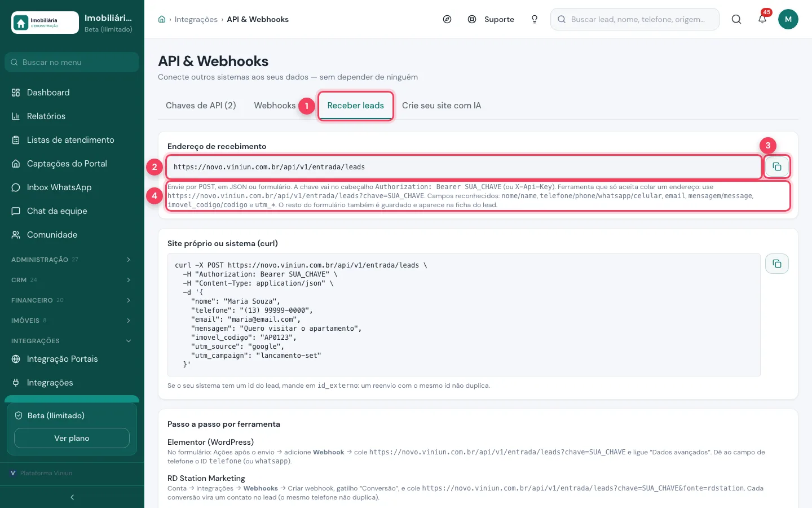Select Crie seu site com IA tab
The height and width of the screenshot is (508, 812).
pyautogui.click(x=442, y=106)
